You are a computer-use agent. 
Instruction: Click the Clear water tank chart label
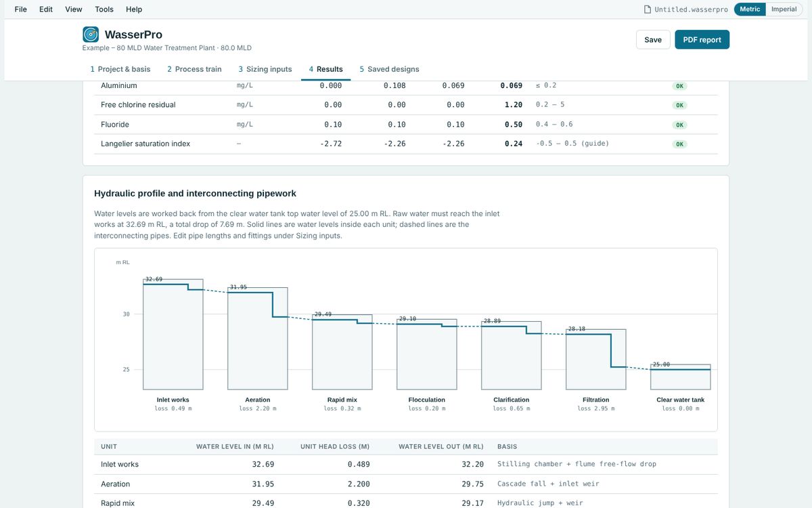pyautogui.click(x=680, y=400)
